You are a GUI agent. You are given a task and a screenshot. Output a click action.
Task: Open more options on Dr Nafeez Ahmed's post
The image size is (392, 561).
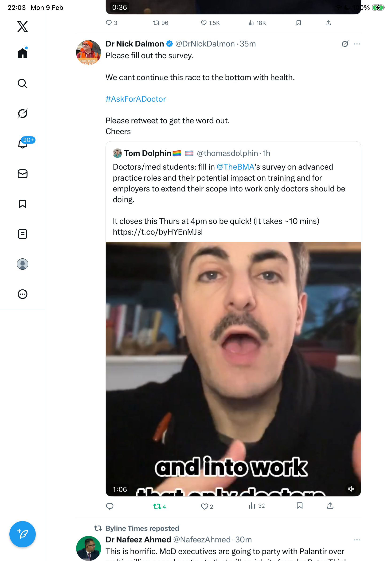[357, 539]
